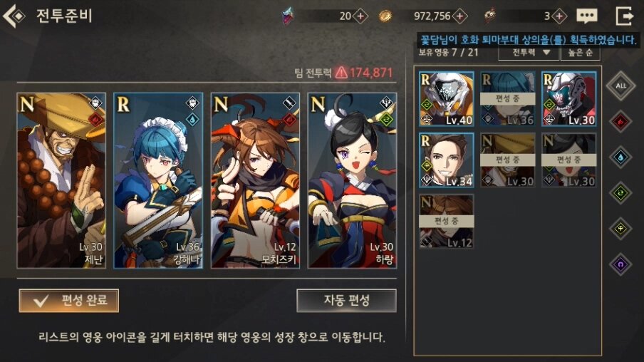Tap the 모치즈키 hero card
644x362 pixels.
click(x=255, y=181)
